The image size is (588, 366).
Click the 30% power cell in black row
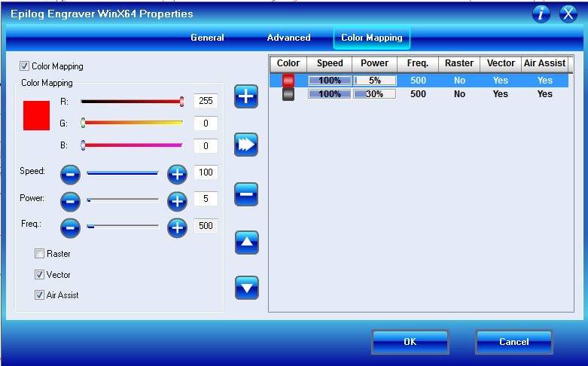coord(375,93)
